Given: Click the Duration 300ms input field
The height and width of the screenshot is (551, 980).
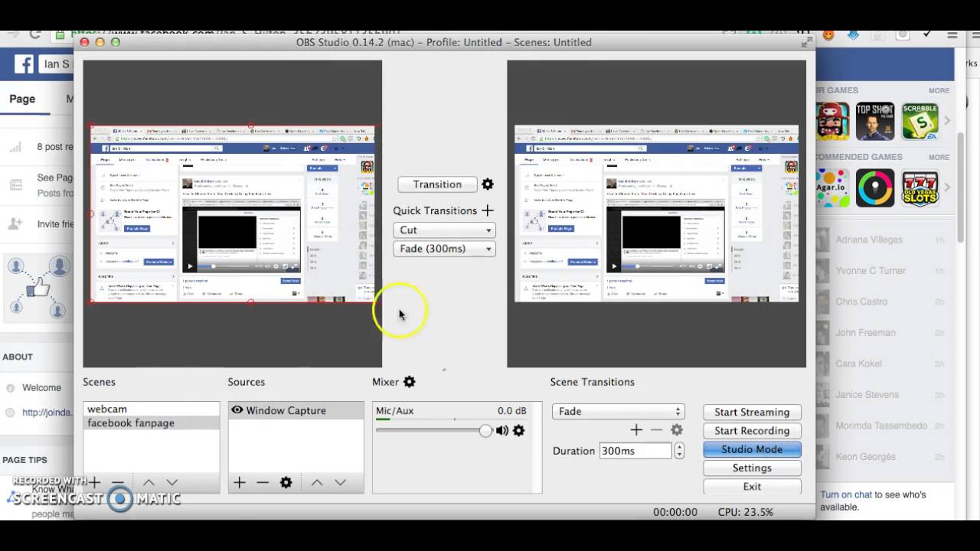Looking at the screenshot, I should pos(635,451).
